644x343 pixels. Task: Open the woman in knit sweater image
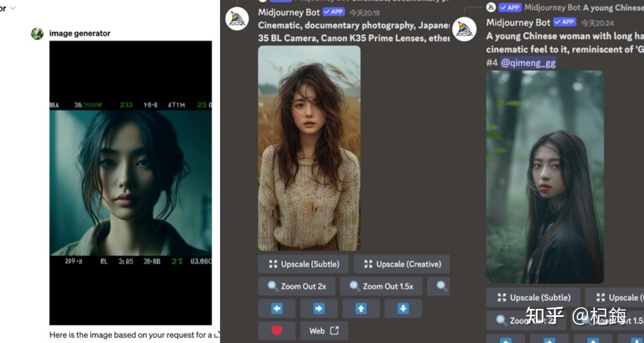[309, 148]
